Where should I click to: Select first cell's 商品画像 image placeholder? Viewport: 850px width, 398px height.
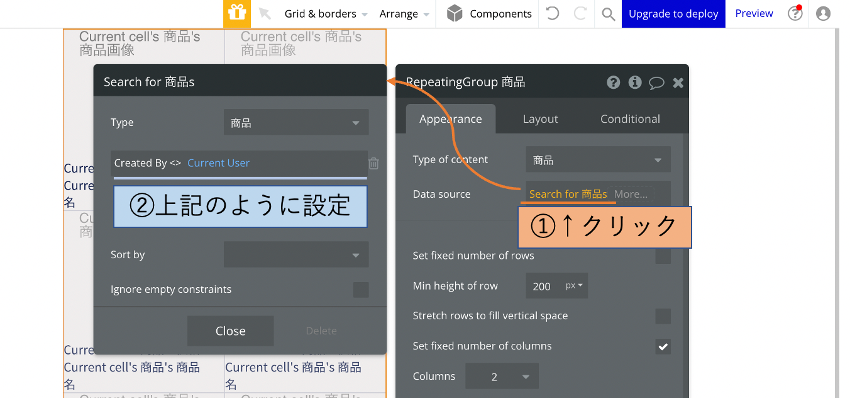140,43
